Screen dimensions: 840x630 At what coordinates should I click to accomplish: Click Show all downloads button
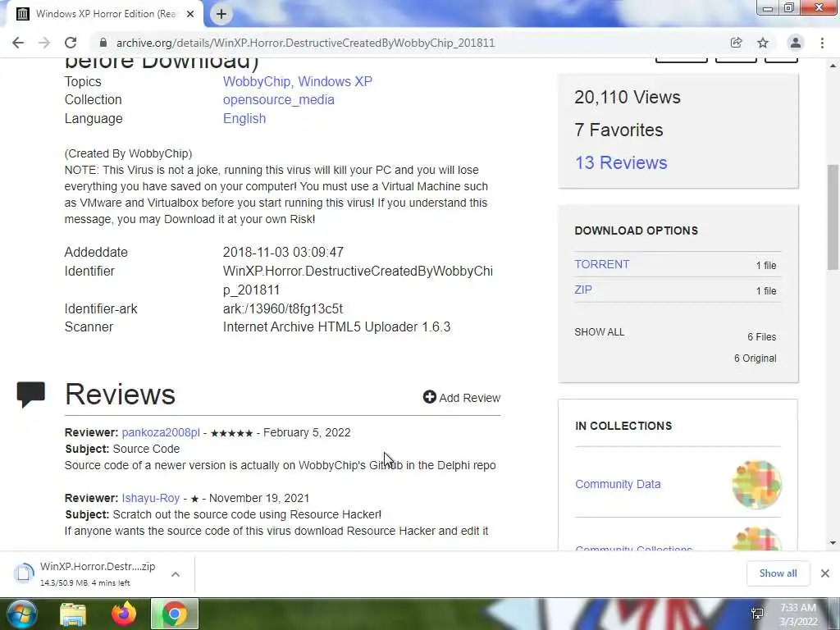[x=778, y=573]
